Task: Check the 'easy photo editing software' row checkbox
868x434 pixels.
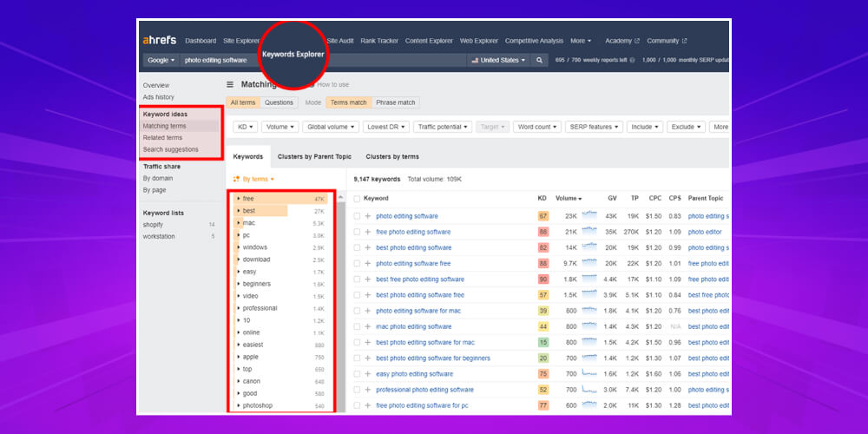Action: (357, 374)
